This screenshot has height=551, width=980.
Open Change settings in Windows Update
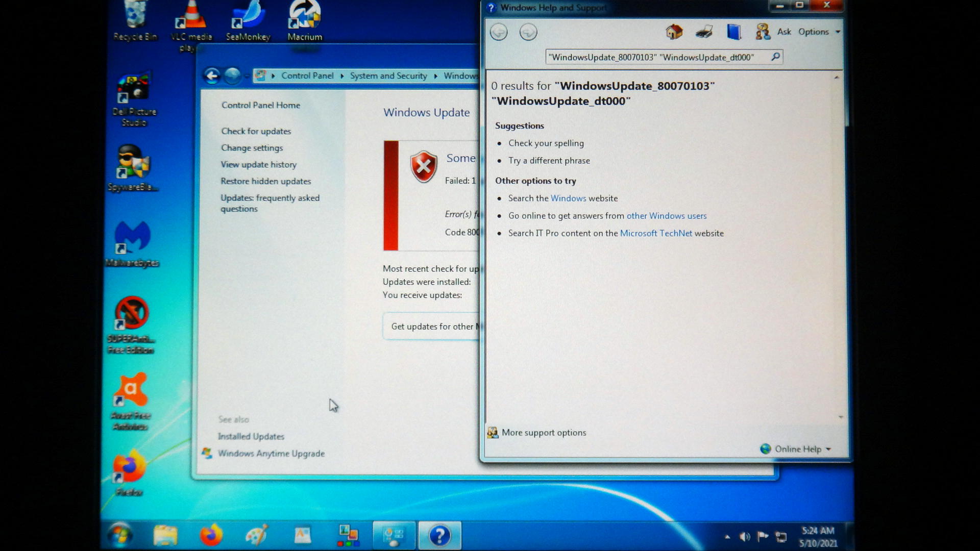point(252,148)
